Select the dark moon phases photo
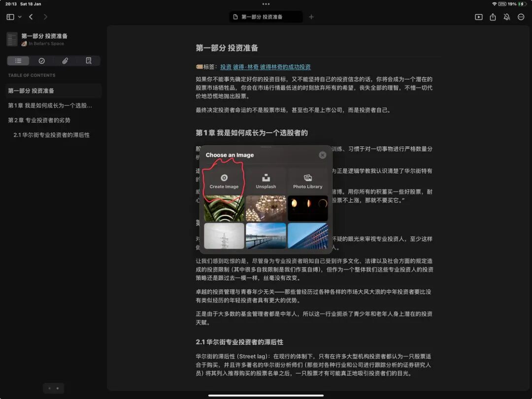 [308, 208]
